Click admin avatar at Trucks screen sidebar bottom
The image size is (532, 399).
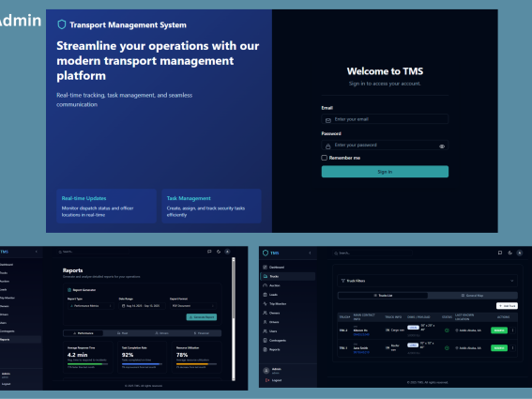click(x=266, y=371)
